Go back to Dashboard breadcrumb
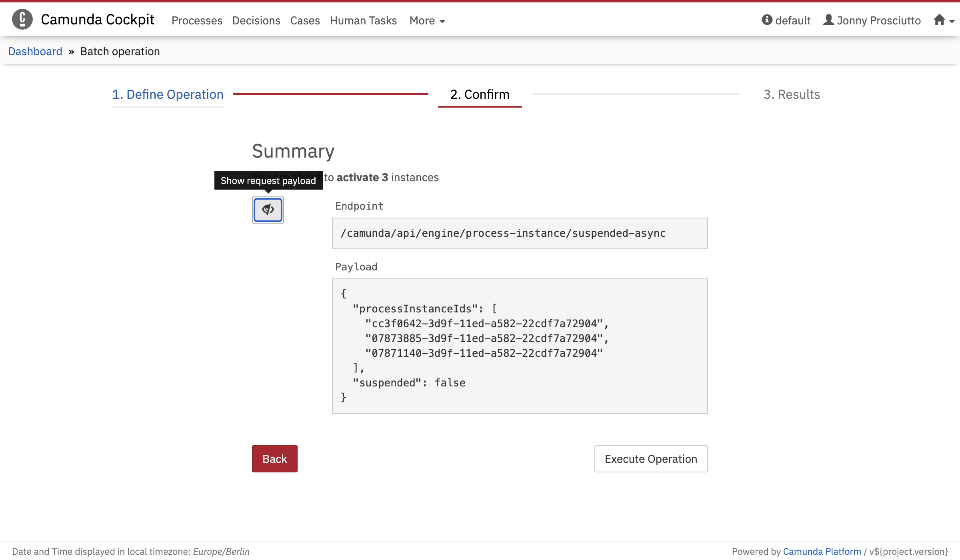This screenshot has width=960, height=560. (x=35, y=51)
